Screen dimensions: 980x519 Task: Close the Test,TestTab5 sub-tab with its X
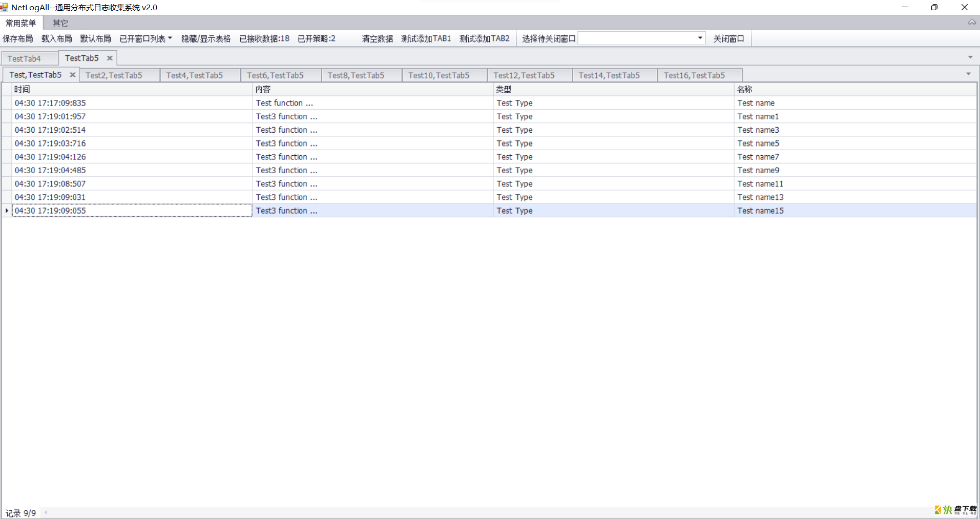(x=72, y=75)
